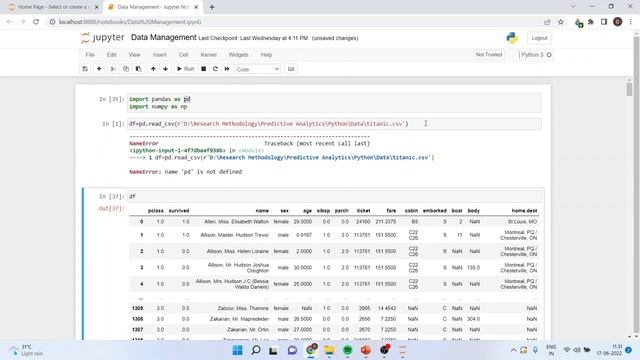Click the Python 3 kernel indicator circle
This screenshot has width=640, height=360.
click(x=549, y=55)
